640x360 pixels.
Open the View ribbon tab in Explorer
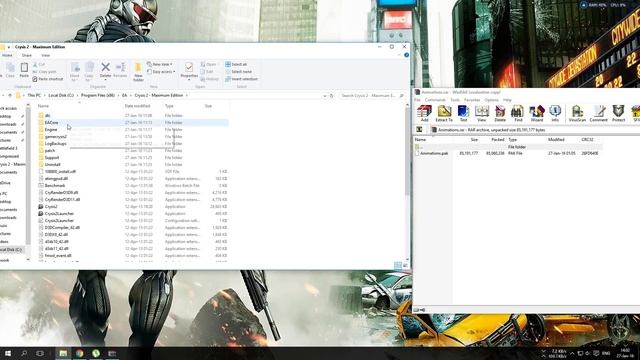[45, 55]
